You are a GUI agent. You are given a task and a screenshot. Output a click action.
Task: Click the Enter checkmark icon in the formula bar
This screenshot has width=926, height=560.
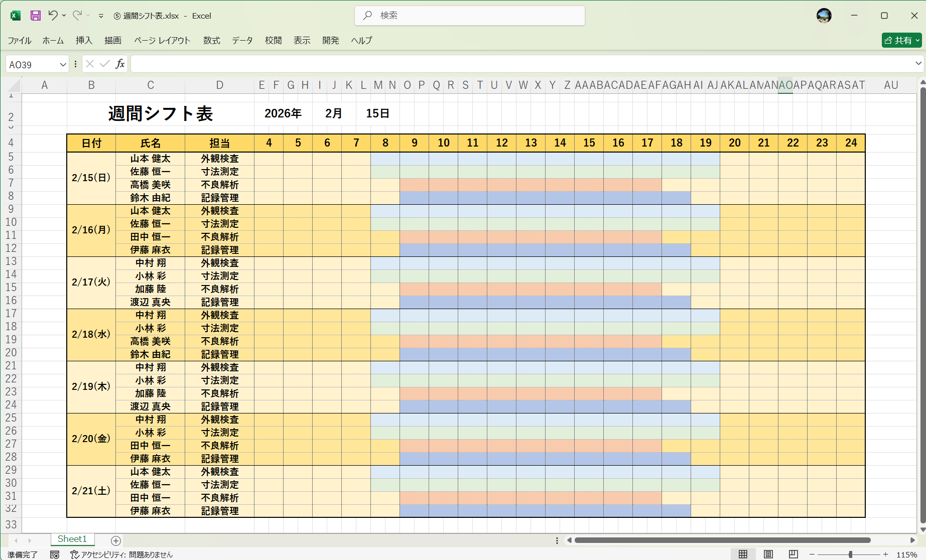pos(104,64)
